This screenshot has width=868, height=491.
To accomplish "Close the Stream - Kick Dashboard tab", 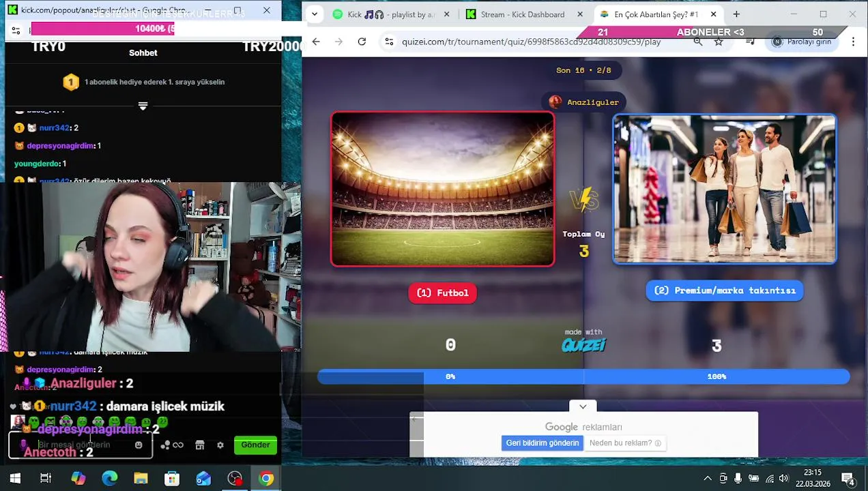I will 580,14.
